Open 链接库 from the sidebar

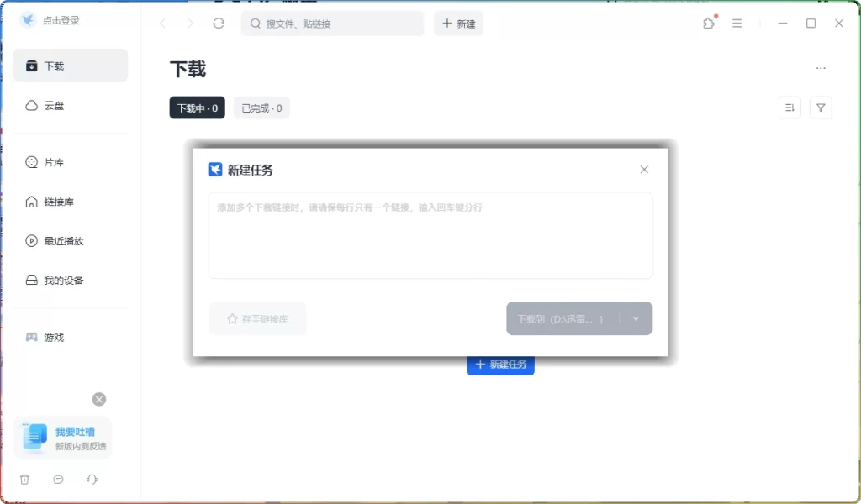click(52, 201)
